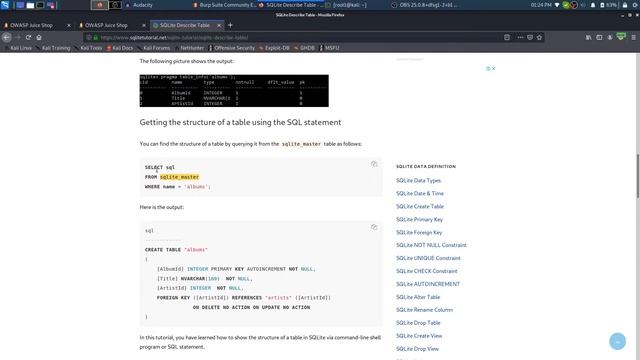Toggle the Firefox sidebar icon
This screenshot has height=360, width=640.
599,37
